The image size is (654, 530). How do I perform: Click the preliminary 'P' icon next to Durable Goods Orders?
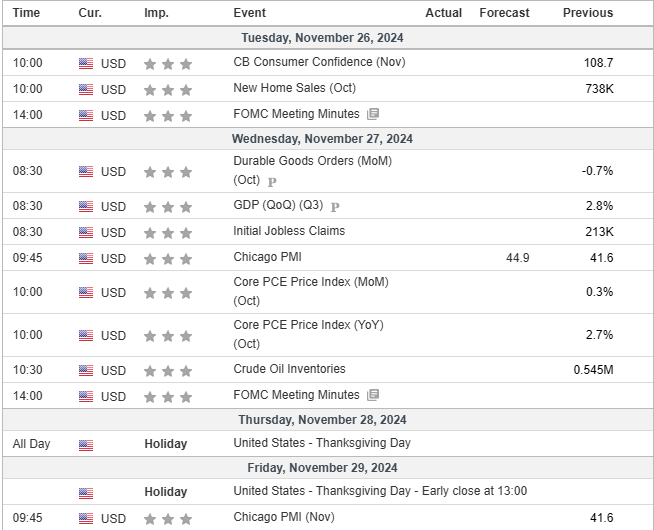[272, 182]
